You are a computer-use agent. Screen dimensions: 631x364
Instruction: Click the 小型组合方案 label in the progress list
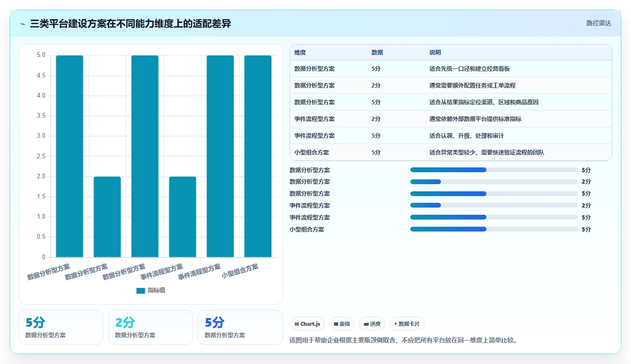tap(307, 229)
